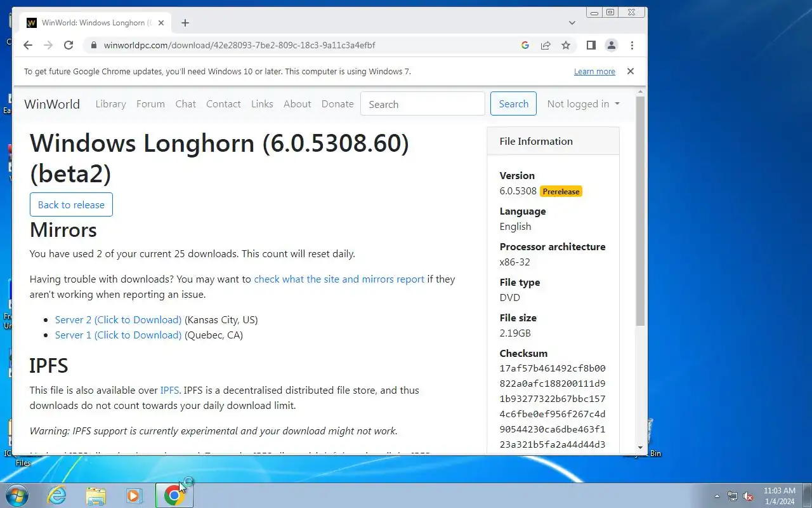Open the Windows Start menu

16,495
